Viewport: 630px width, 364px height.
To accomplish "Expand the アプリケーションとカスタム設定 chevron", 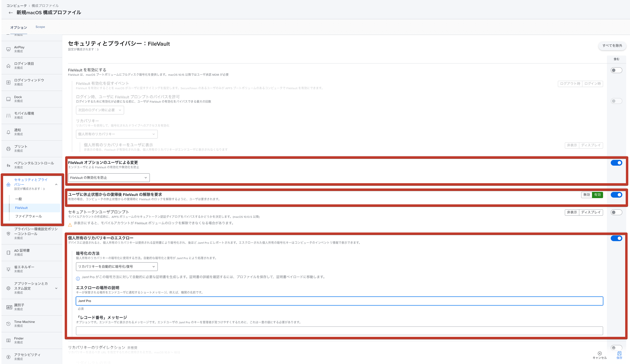I will [x=56, y=288].
